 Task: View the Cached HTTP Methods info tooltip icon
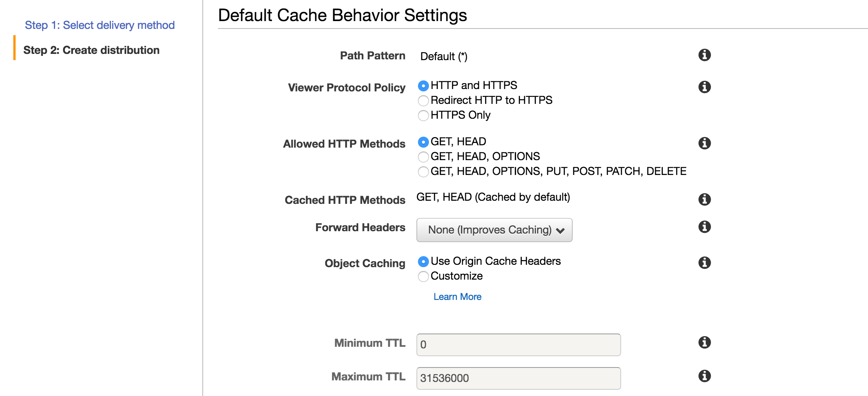704,200
